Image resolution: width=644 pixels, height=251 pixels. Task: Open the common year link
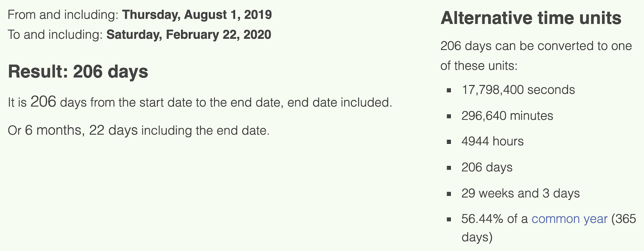[x=569, y=219]
